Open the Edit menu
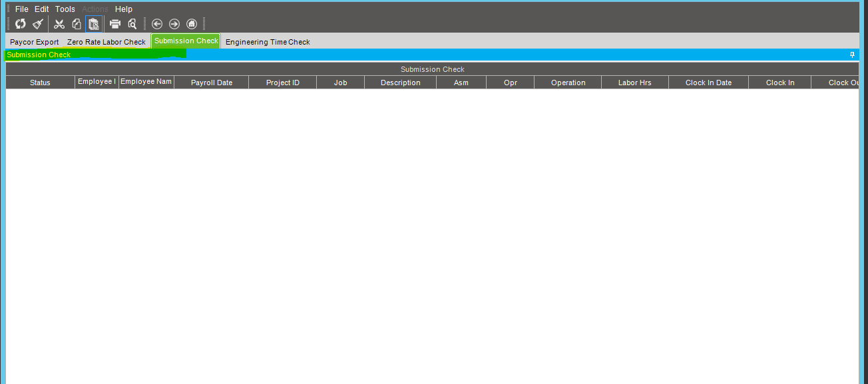Image resolution: width=868 pixels, height=384 pixels. pyautogui.click(x=42, y=9)
